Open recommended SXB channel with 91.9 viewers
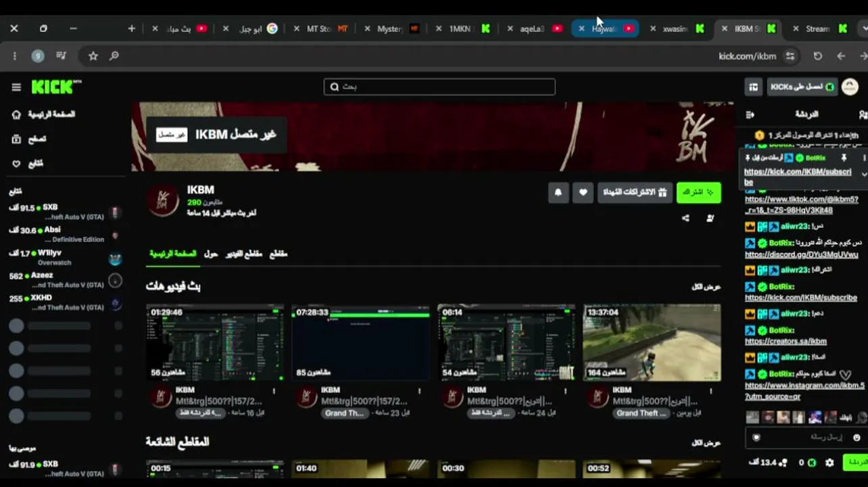 65,468
